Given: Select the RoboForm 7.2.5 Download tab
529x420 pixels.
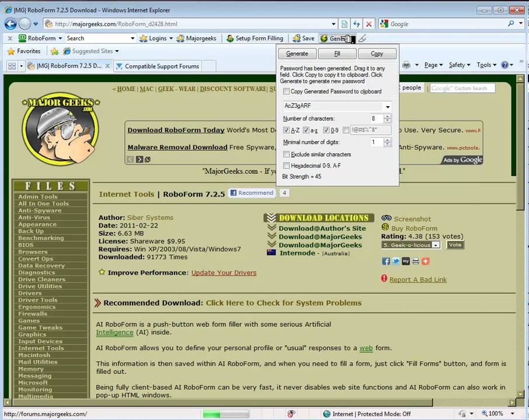Looking at the screenshot, I should (69, 66).
